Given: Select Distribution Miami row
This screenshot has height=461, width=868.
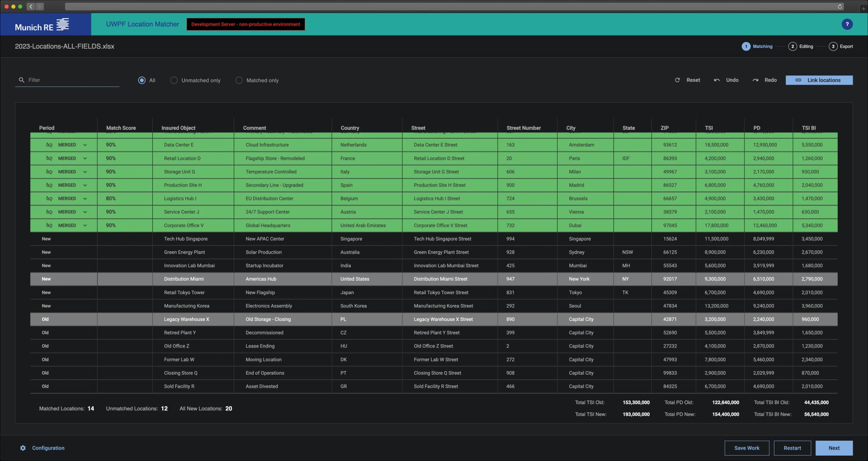Looking at the screenshot, I should click(x=434, y=279).
